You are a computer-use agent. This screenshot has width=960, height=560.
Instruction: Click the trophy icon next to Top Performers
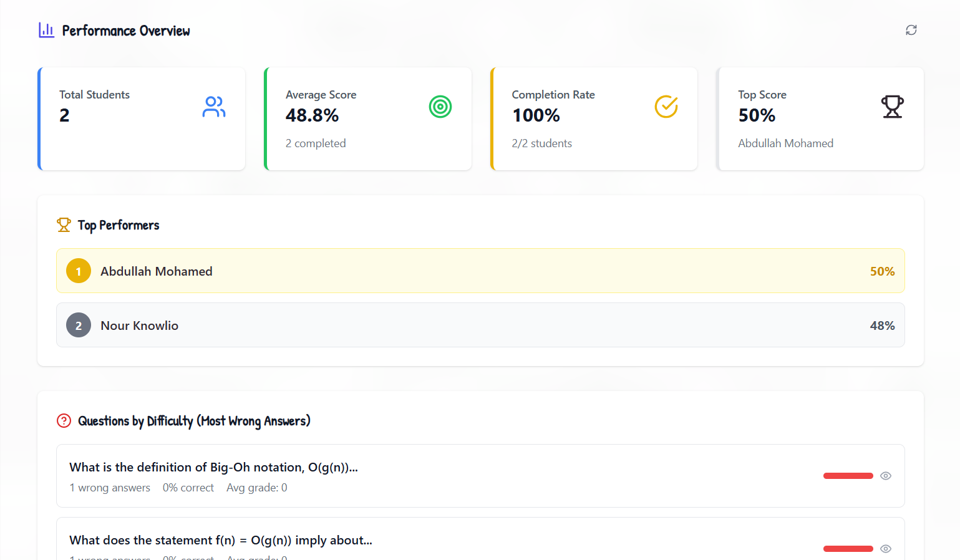tap(64, 225)
